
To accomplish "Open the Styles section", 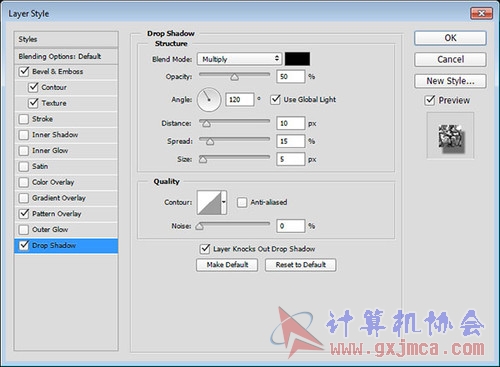I will [66, 39].
